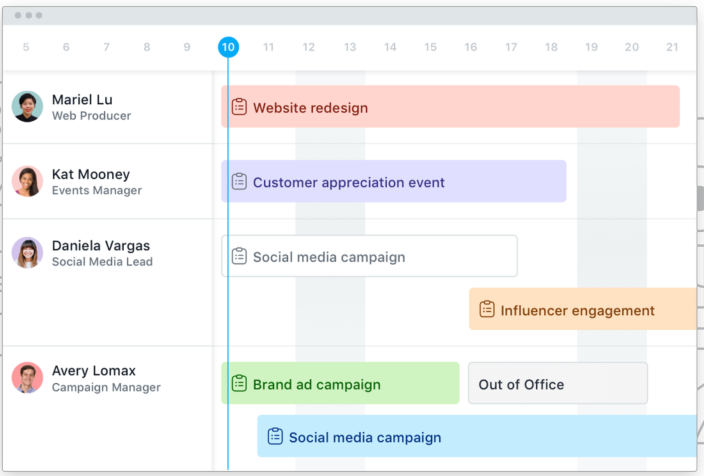Open Mariel Lu's profile avatar
This screenshot has width=704, height=476.
[27, 106]
